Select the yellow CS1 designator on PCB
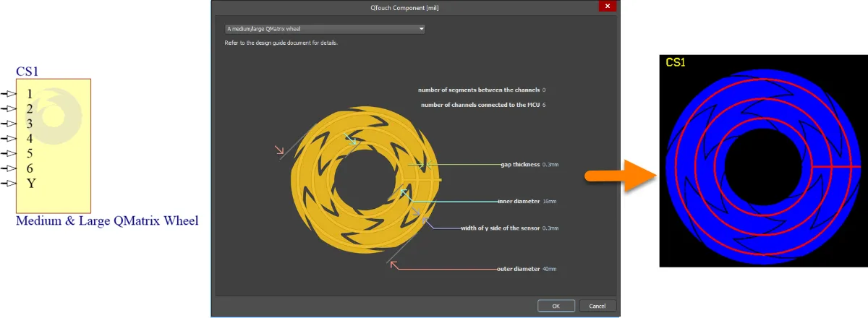This screenshot has height=318, width=868. (676, 62)
